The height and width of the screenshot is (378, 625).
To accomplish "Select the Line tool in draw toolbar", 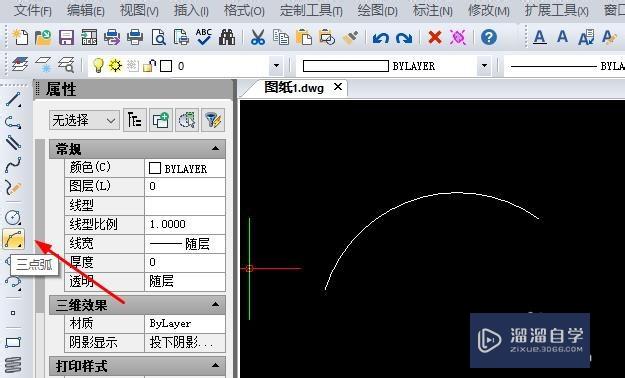I will coord(13,99).
